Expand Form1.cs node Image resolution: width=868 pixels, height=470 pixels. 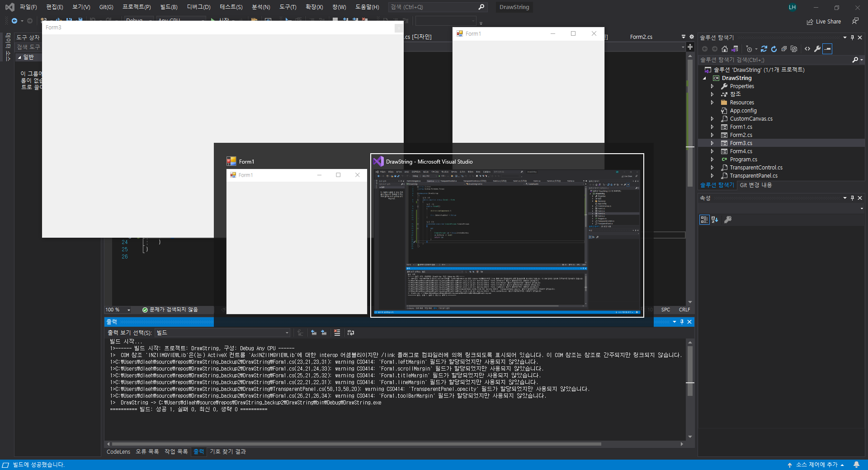[x=712, y=127]
